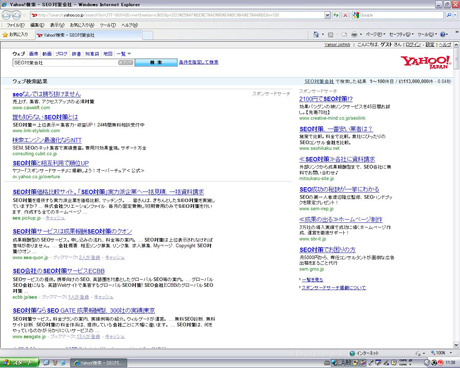The height and width of the screenshot is (368, 460).
Task: Click the Home icon in command bar
Action: (x=316, y=34)
